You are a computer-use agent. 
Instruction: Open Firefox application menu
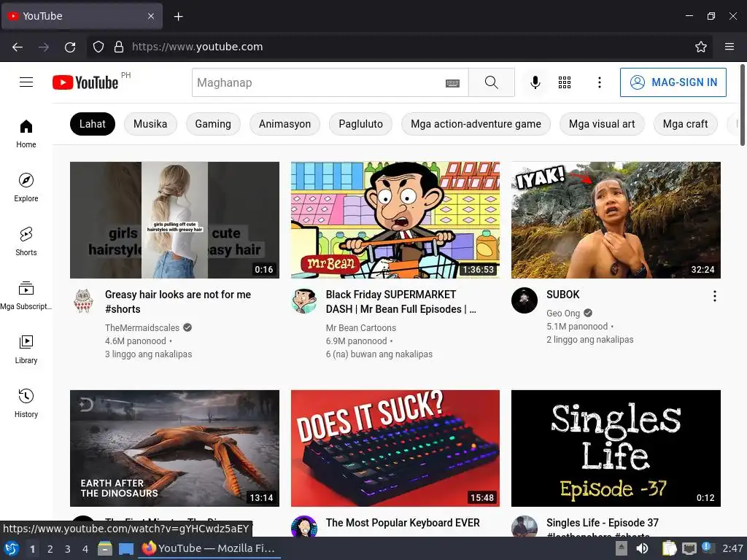[x=729, y=47]
